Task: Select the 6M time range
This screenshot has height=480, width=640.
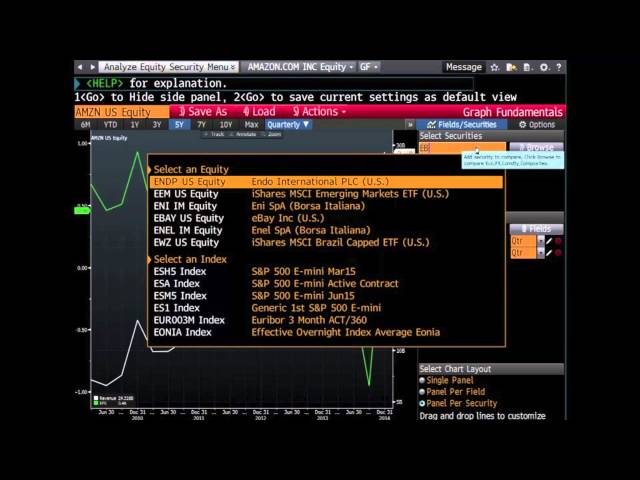Action: click(x=85, y=124)
